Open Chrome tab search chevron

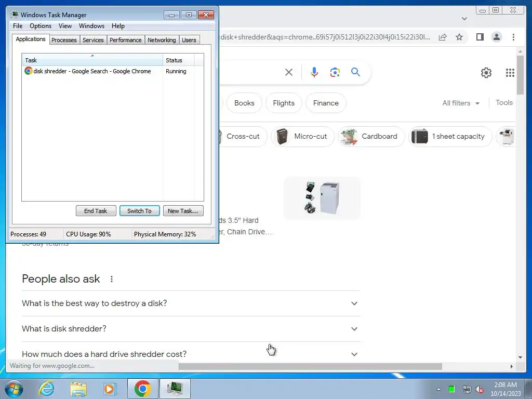click(464, 19)
